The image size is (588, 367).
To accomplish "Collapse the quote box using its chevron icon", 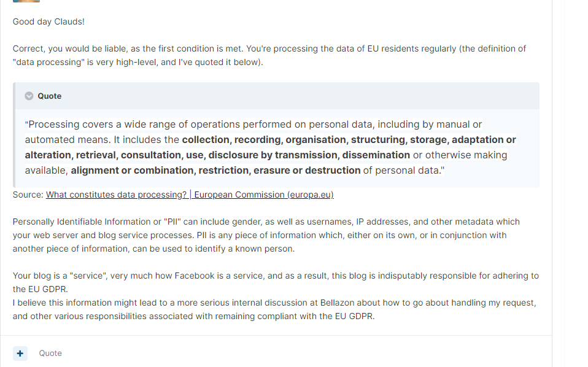I will click(29, 96).
